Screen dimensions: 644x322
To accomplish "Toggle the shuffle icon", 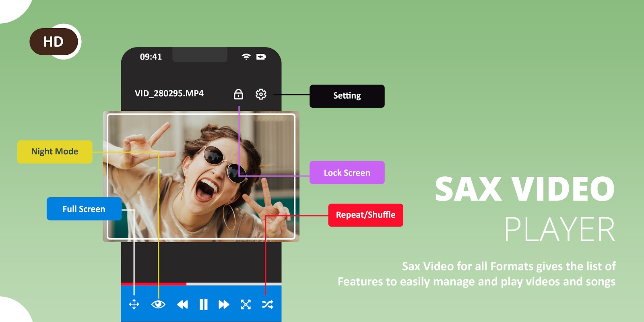I will coord(268,304).
